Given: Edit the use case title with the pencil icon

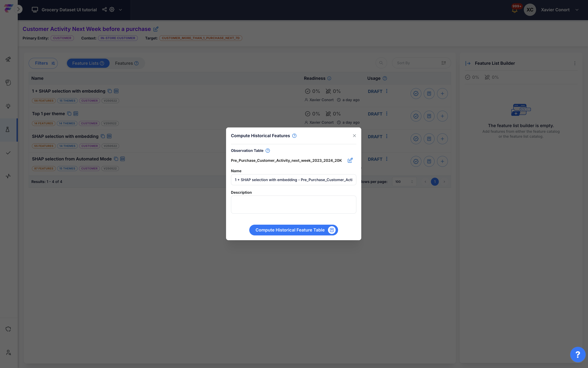Looking at the screenshot, I should (156, 29).
